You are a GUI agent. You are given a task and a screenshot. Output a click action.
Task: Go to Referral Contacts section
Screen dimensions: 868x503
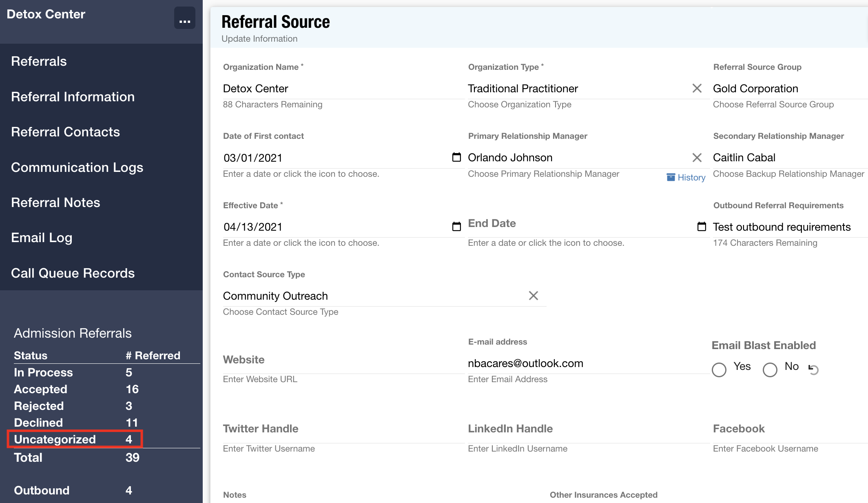point(65,132)
